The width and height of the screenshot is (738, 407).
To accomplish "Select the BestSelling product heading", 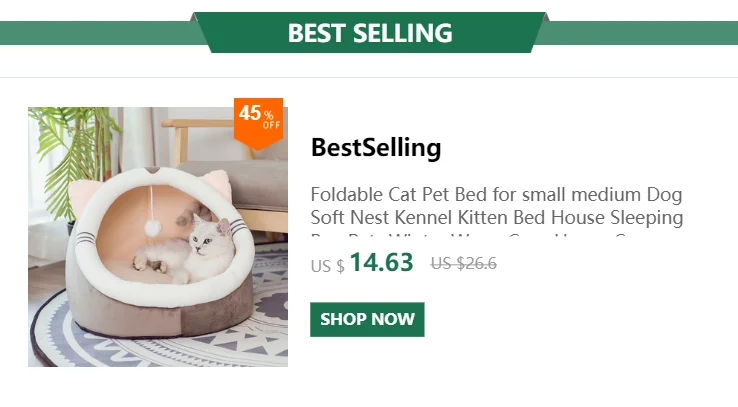I will point(376,147).
